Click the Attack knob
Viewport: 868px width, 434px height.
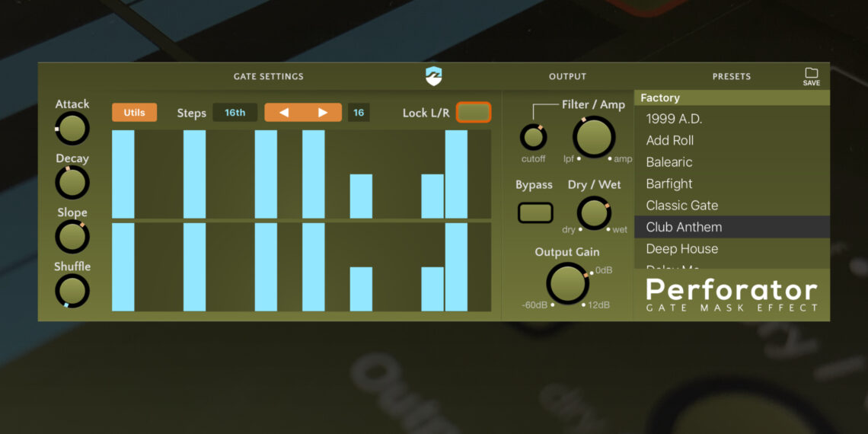[72, 129]
